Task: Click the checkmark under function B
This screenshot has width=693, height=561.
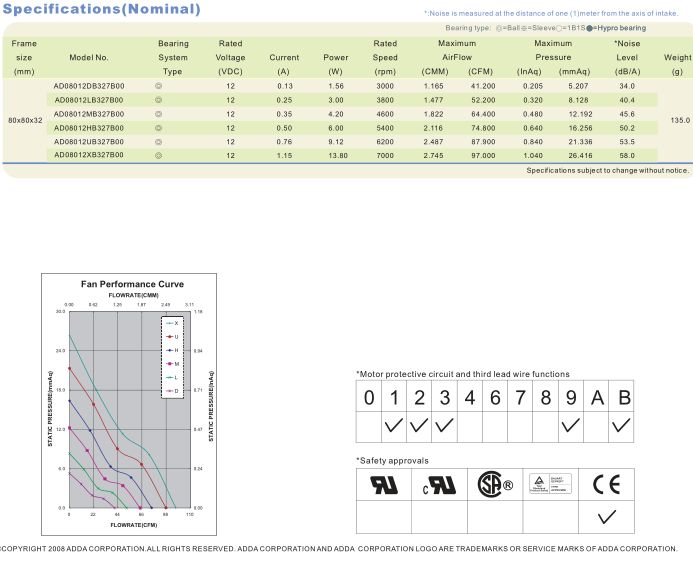Action: pyautogui.click(x=621, y=425)
